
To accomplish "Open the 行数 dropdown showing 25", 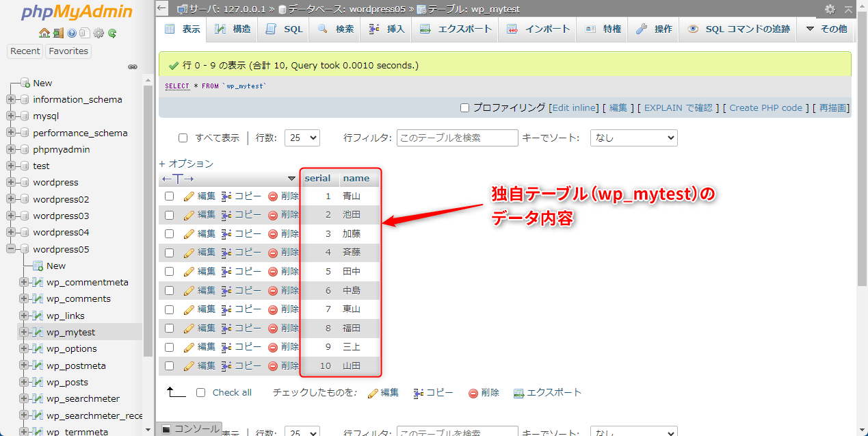I will point(302,138).
